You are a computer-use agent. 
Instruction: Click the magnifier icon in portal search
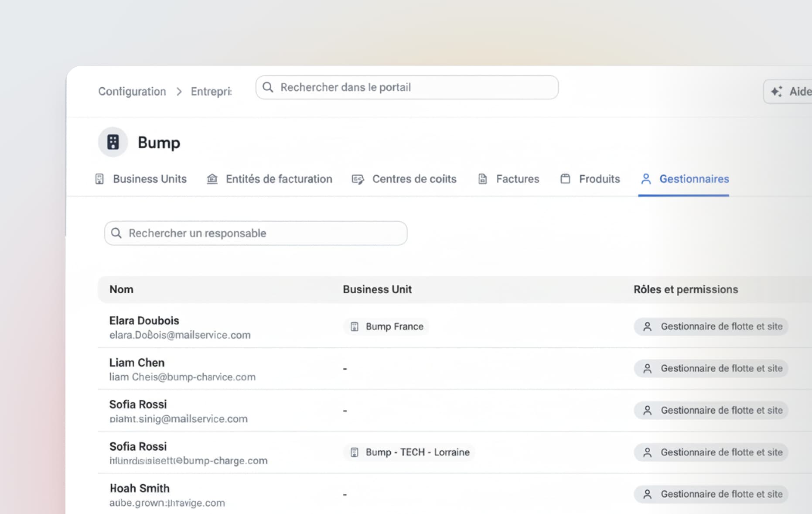click(268, 87)
